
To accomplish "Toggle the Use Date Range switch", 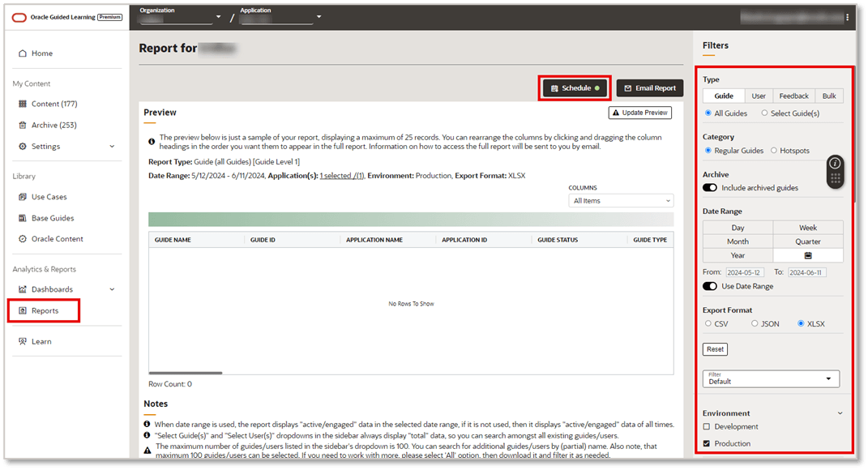I will tap(710, 286).
